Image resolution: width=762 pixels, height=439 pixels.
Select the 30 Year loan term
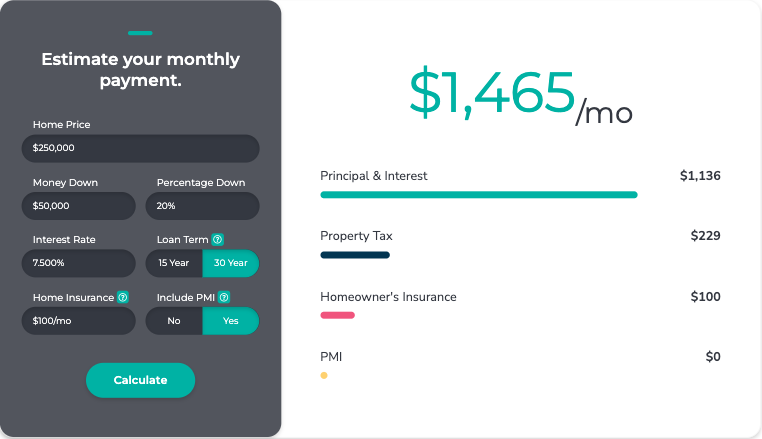coord(230,263)
